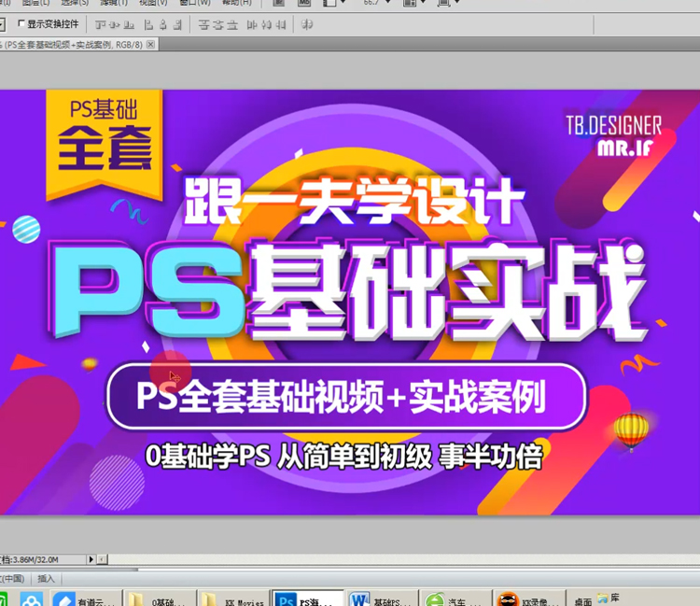Click the Auto-Align Layers icon
This screenshot has height=606, width=700.
point(307,25)
